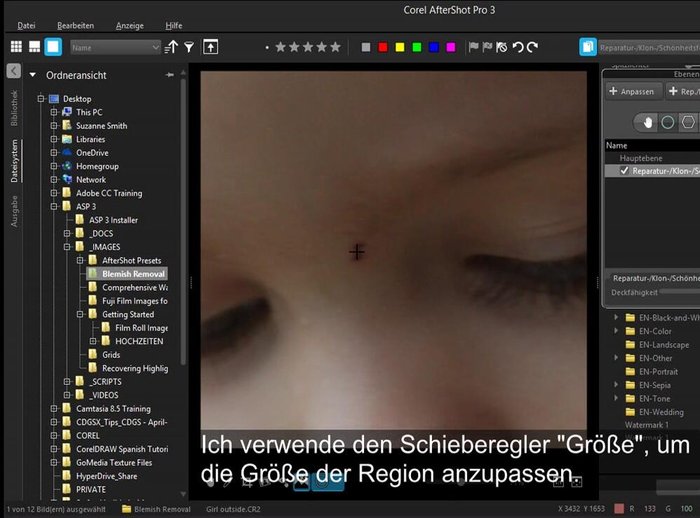The width and height of the screenshot is (700, 518).
Task: Select the circle region tool
Action: tap(667, 122)
